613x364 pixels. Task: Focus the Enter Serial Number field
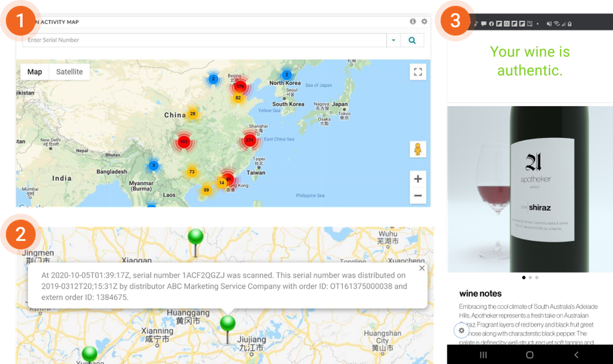pos(205,40)
